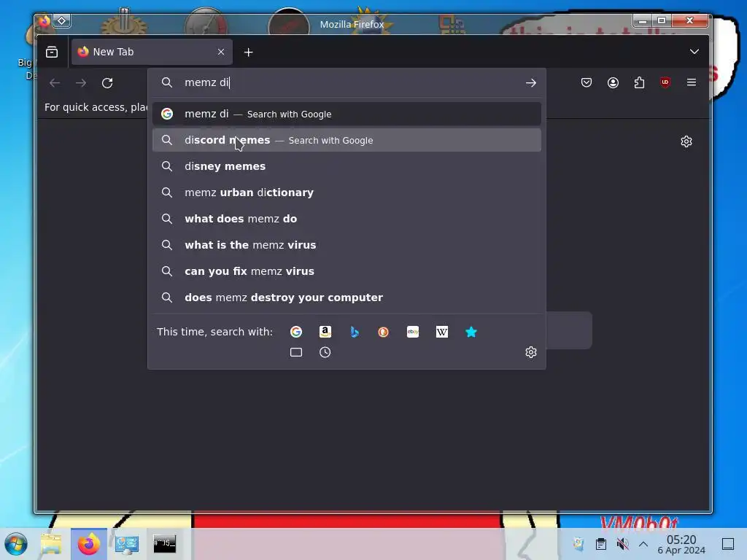This screenshot has width=747, height=560.
Task: Click the window menu diamond icon in titlebar
Action: point(62,20)
